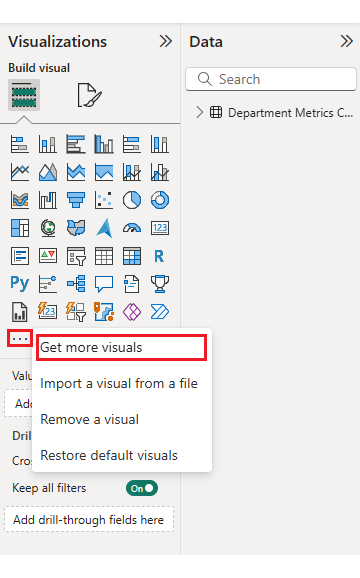The width and height of the screenshot is (360, 578).
Task: Open the Format visual tab
Action: (90, 95)
